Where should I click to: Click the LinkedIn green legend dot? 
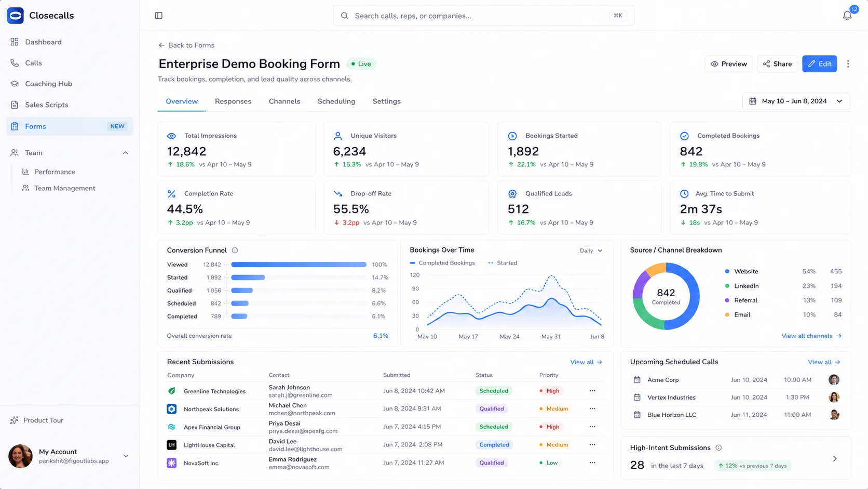(727, 286)
